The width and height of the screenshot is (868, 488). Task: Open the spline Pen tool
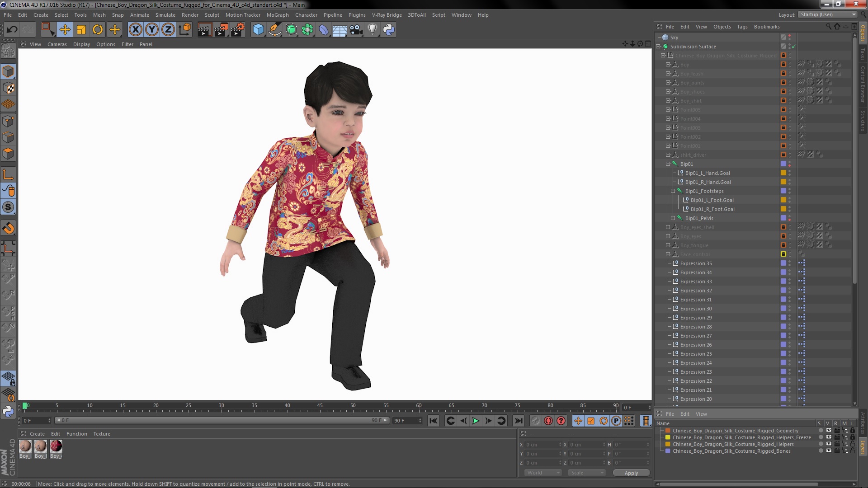(274, 30)
